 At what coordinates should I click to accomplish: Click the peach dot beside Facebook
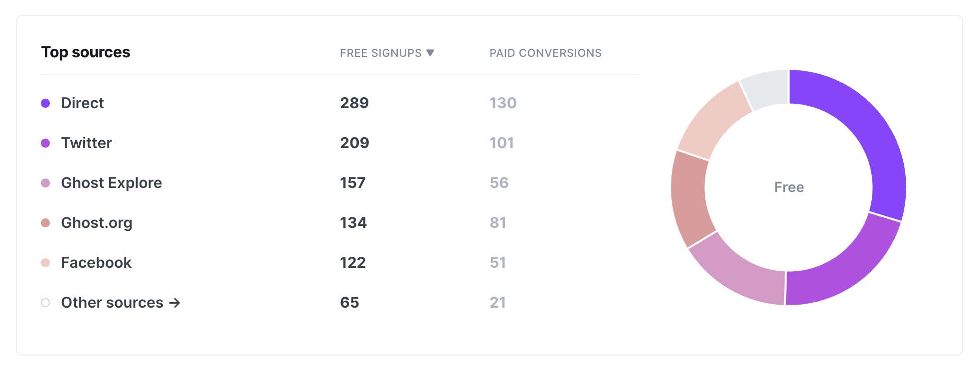click(45, 263)
